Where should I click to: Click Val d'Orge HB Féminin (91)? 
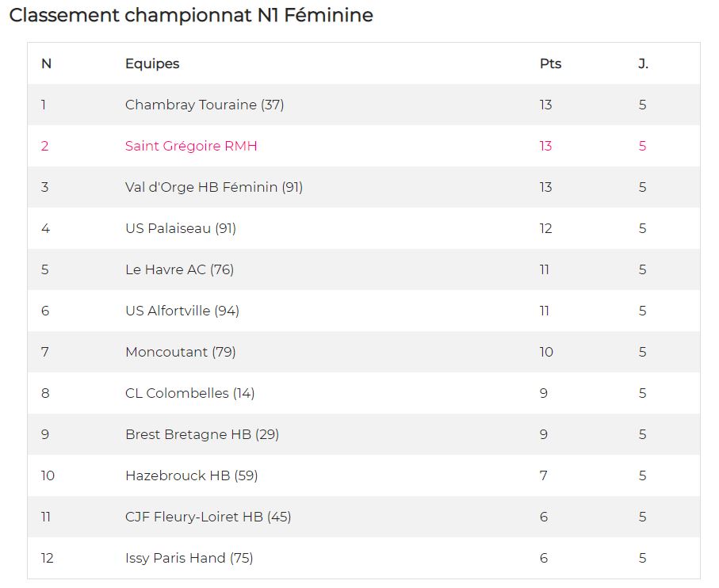(x=214, y=187)
